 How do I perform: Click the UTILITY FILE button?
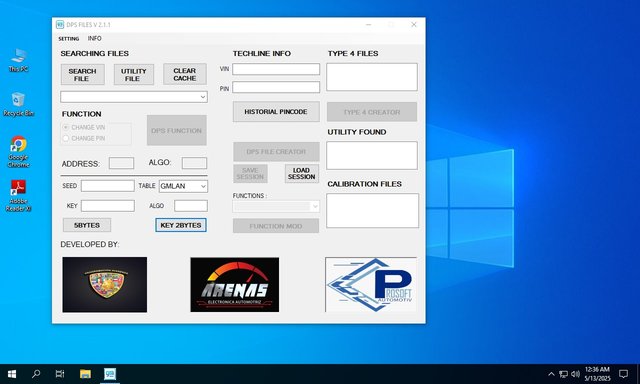(x=133, y=75)
